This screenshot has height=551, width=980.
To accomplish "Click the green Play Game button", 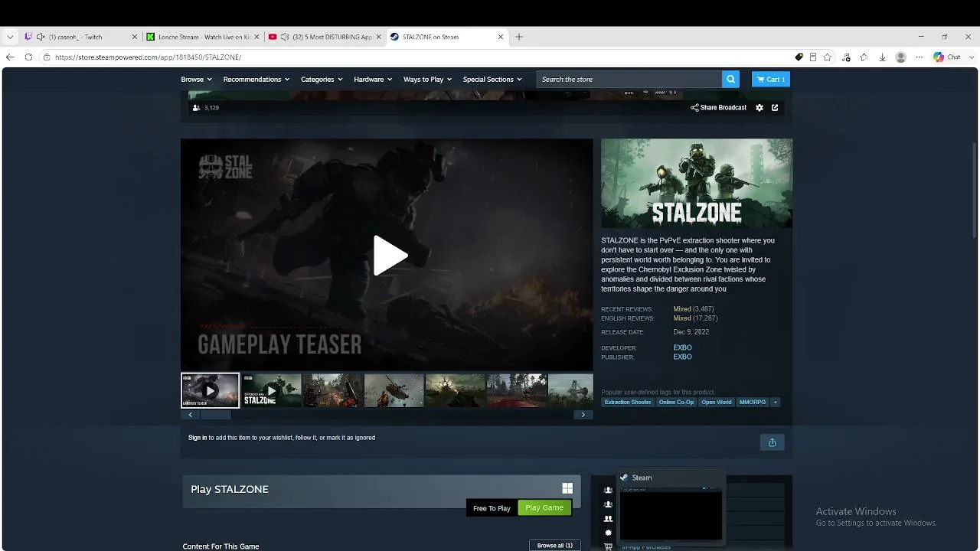I will pyautogui.click(x=544, y=507).
